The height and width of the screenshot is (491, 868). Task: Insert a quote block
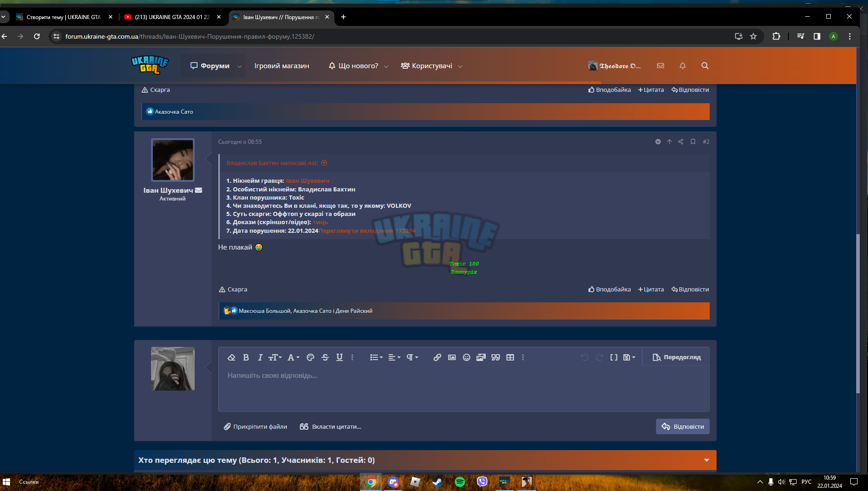[495, 357]
